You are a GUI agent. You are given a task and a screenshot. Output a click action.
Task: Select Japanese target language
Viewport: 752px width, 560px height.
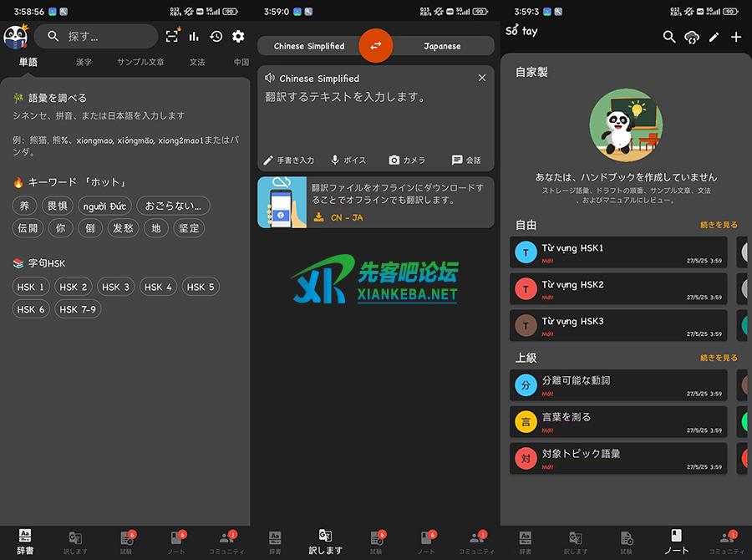click(442, 46)
